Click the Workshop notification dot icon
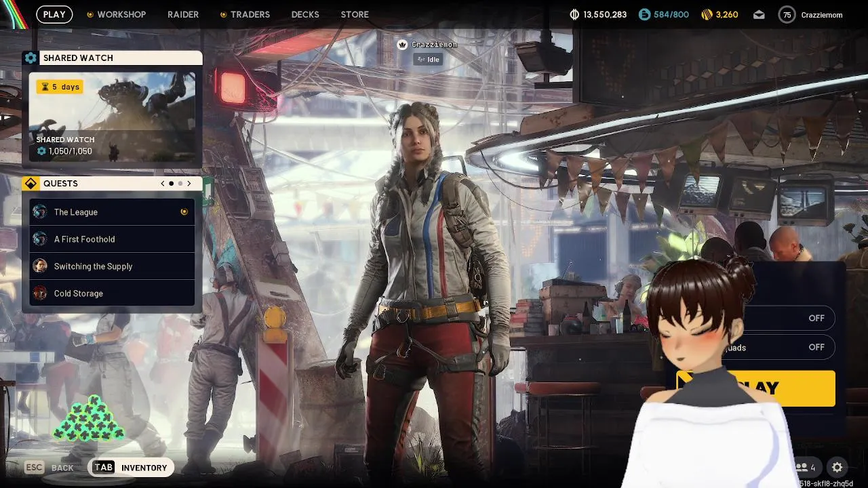This screenshot has height=488, width=868. 90,14
